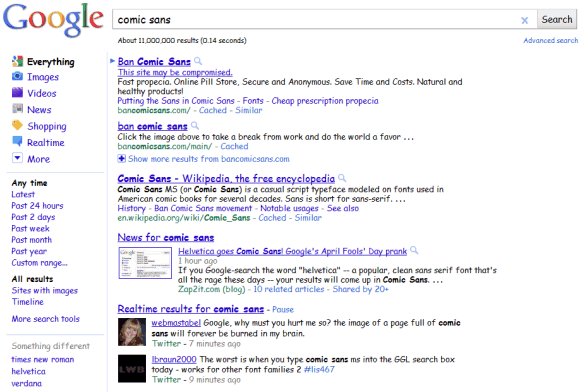Click the Videos film icon
This screenshot has width=580, height=392.
[x=17, y=92]
